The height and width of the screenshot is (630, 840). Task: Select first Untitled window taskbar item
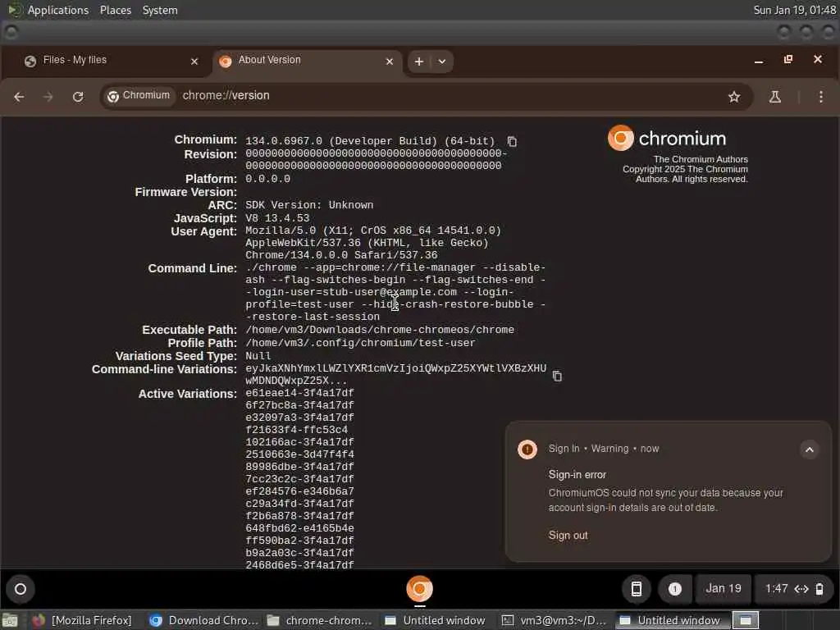pyautogui.click(x=436, y=620)
